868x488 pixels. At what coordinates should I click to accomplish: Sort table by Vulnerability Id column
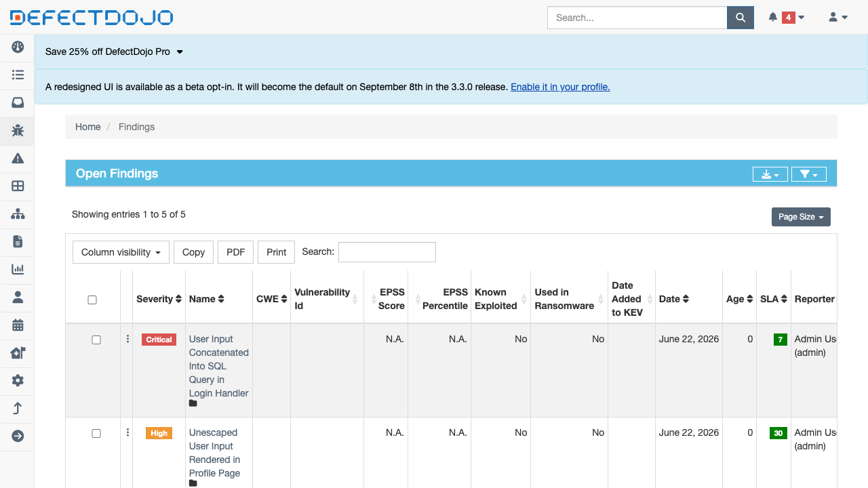[x=327, y=299]
